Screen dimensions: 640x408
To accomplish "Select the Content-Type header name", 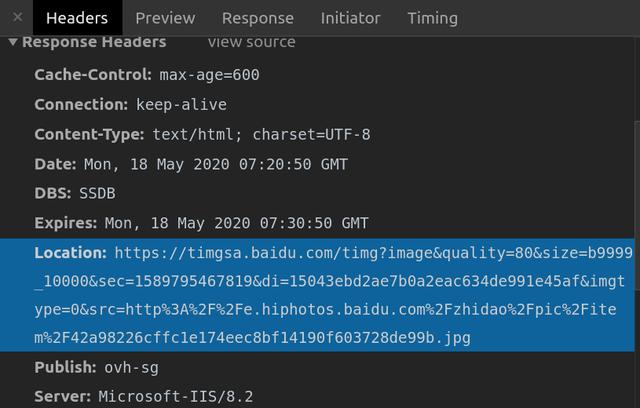I will point(90,135).
